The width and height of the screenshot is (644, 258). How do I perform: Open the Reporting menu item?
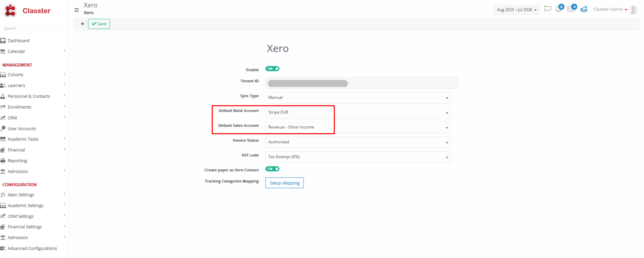click(x=17, y=161)
